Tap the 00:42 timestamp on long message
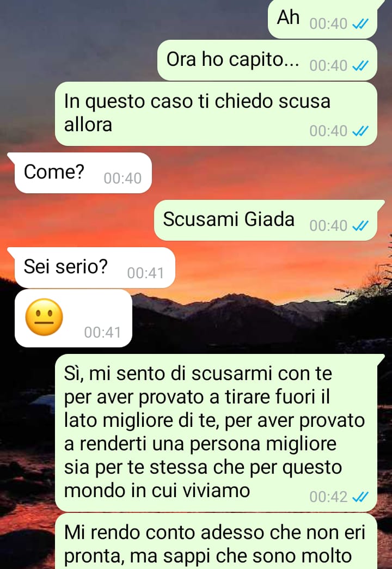392x569 pixels. pyautogui.click(x=328, y=497)
